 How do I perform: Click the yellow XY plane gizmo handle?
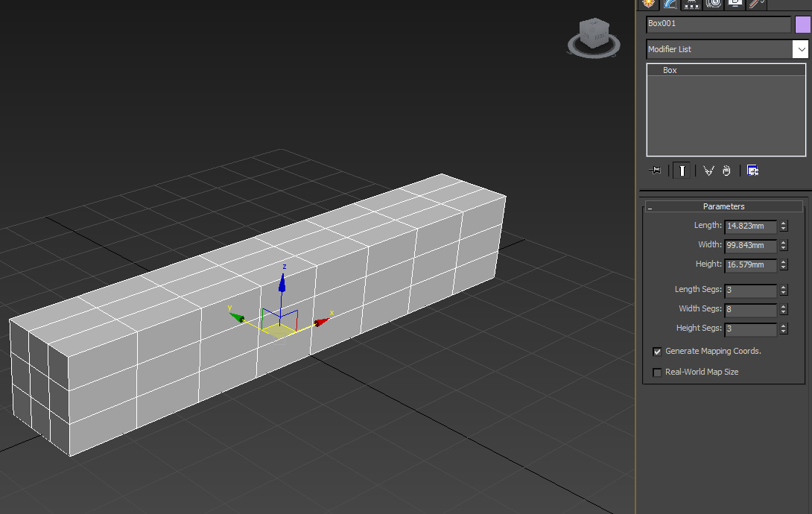coord(279,331)
